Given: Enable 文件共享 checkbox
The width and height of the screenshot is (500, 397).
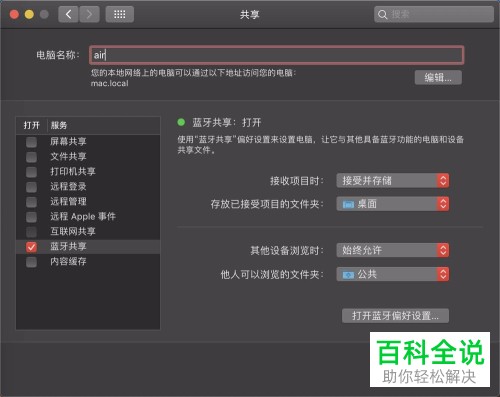Looking at the screenshot, I should click(x=32, y=157).
